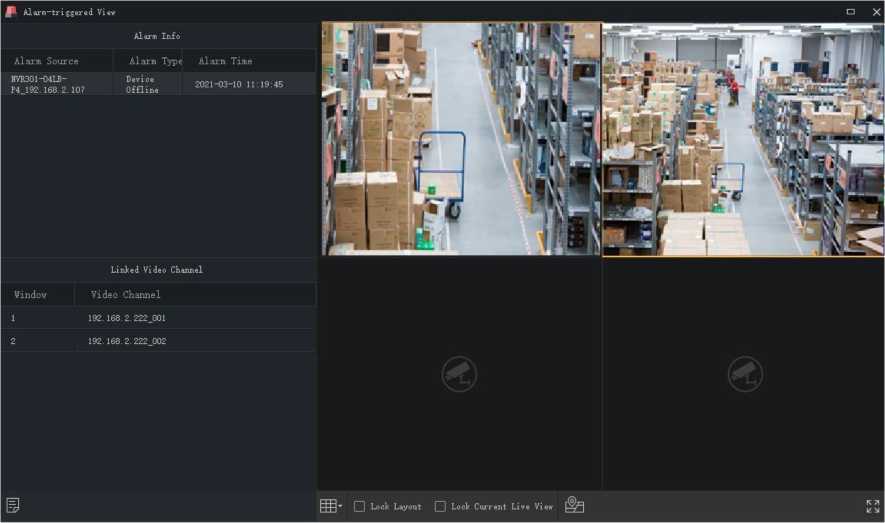Screen dimensions: 885x523
Task: Sort by the Alarm Type column header
Action: [x=154, y=61]
